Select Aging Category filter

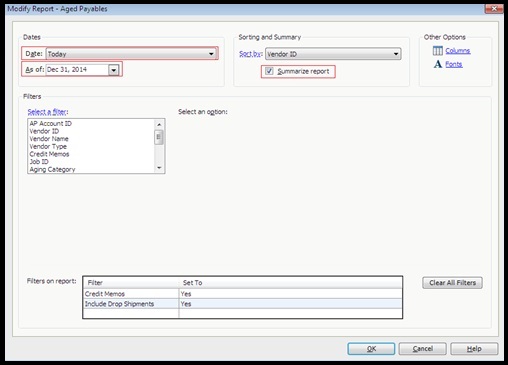[x=52, y=169]
